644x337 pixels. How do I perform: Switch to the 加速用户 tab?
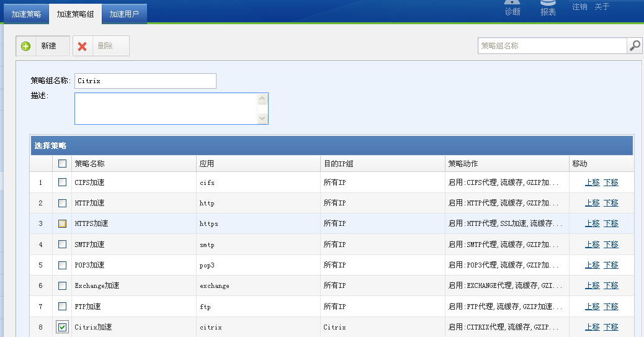click(x=124, y=14)
